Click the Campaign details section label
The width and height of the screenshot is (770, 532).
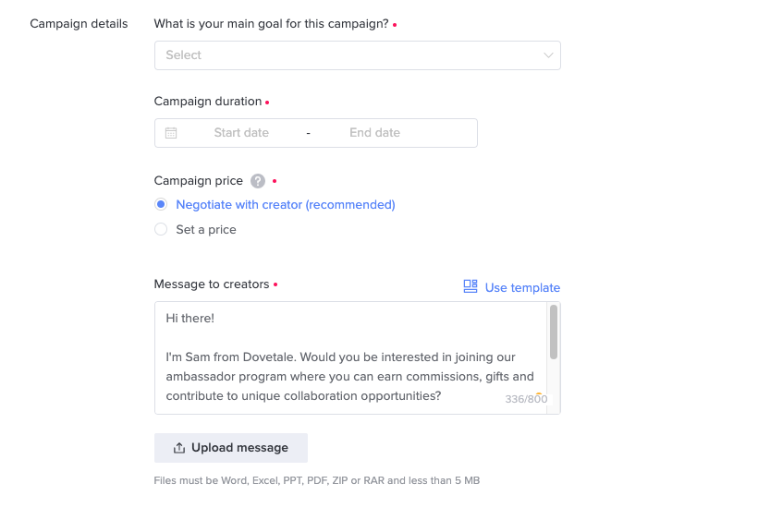(x=79, y=24)
